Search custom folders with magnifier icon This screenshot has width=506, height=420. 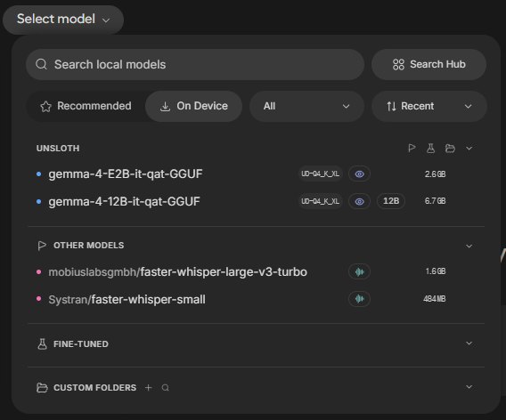coord(165,388)
